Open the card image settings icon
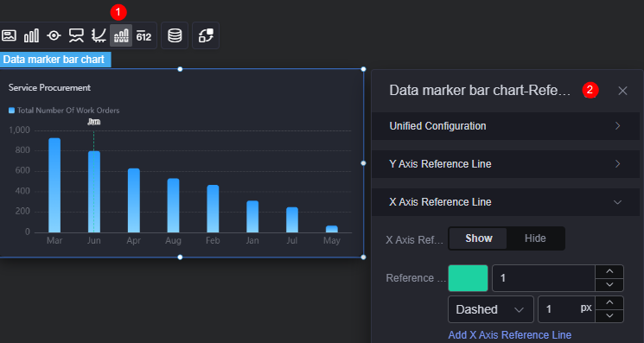 pos(9,35)
